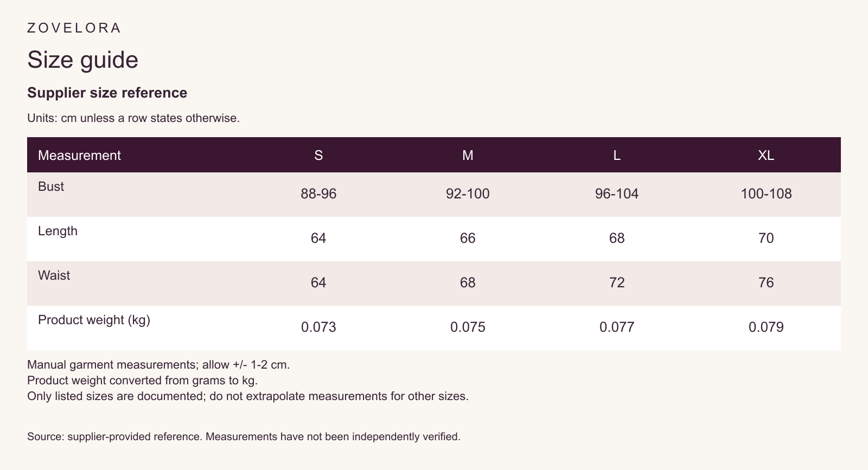This screenshot has width=868, height=470.
Task: Click the 100-108 bust value for XL
Action: (x=766, y=194)
